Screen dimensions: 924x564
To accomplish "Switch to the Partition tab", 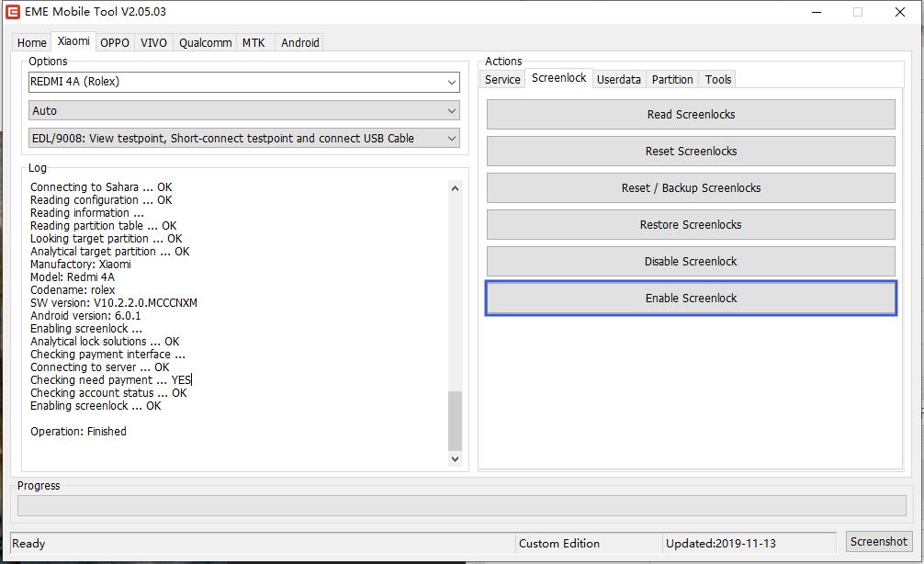I will tap(672, 80).
